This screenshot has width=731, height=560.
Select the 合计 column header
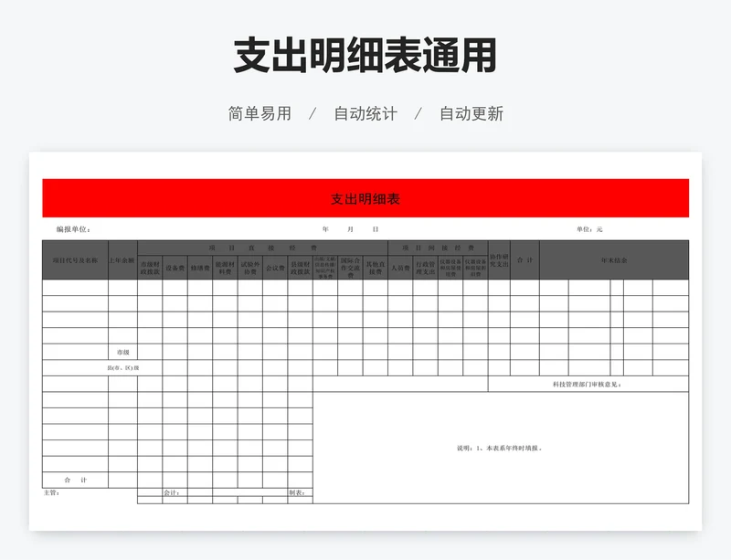[524, 260]
